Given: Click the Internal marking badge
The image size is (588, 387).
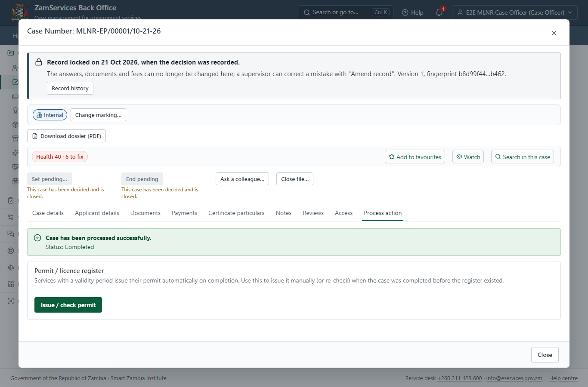Looking at the screenshot, I should click(50, 115).
